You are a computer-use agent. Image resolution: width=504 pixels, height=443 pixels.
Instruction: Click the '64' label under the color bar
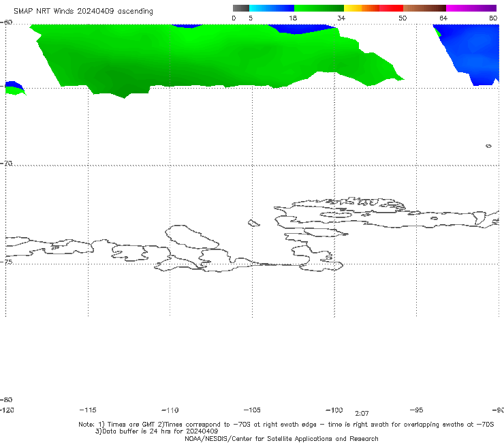443,18
